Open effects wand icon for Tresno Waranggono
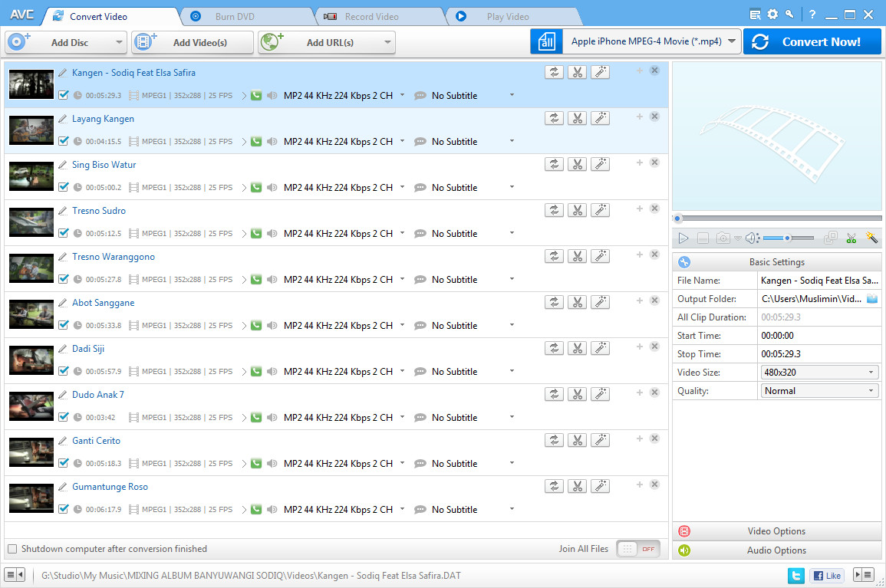 click(x=600, y=257)
